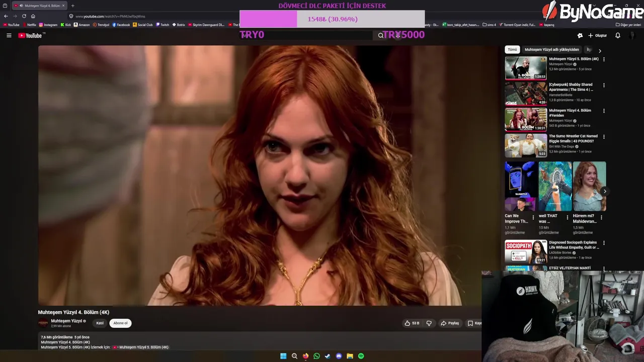The height and width of the screenshot is (362, 644).
Task: Open the Hürrem mi? Mahidevran short
Action: 589,186
